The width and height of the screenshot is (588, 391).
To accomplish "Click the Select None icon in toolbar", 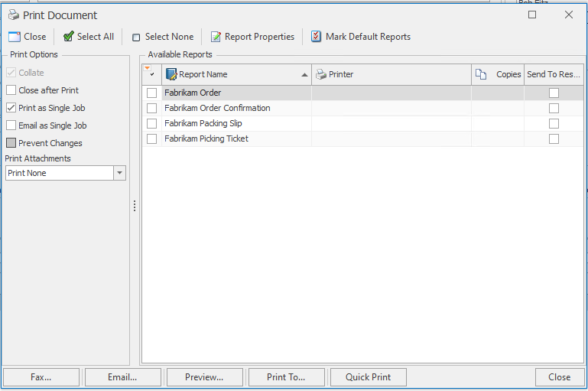I will click(x=136, y=37).
